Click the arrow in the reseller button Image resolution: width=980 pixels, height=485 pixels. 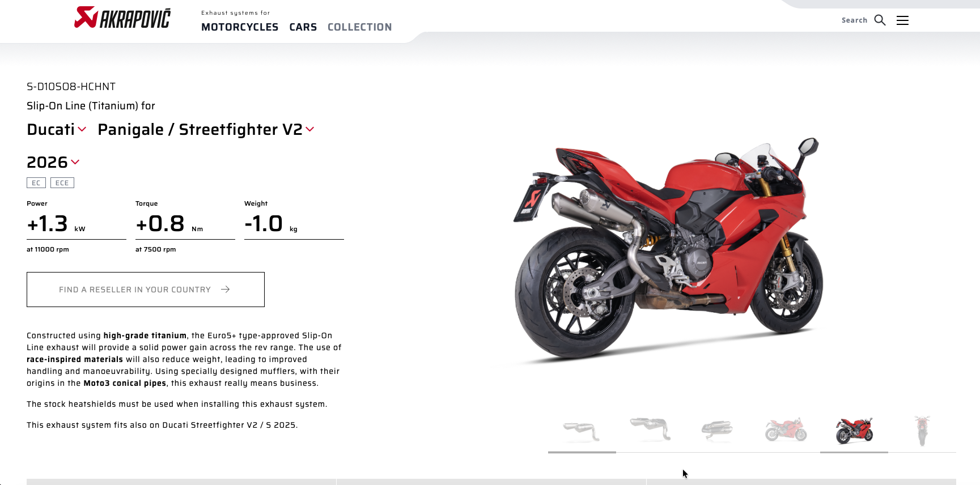(x=225, y=290)
